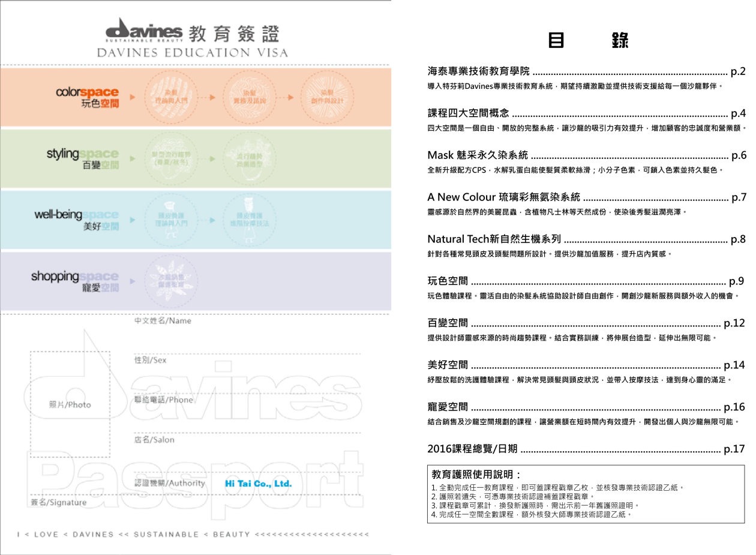The height and width of the screenshot is (555, 756).
Task: Open the 寵愛空間 p.16 contents entry
Action: [586, 407]
